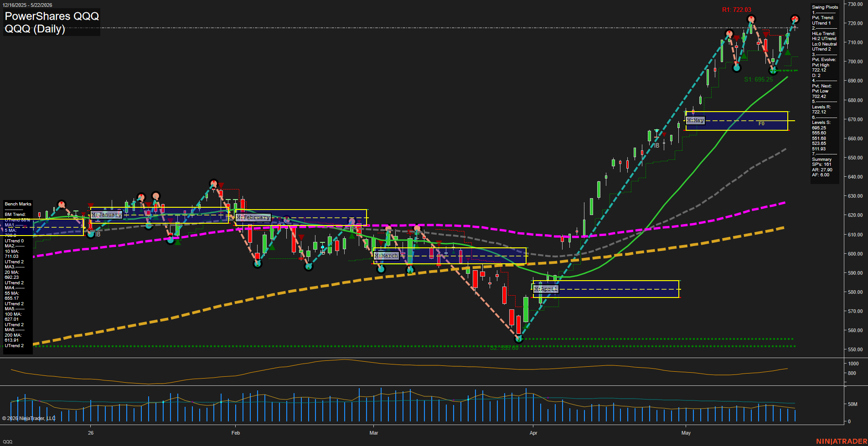Click the AR: 27.90 summary value

[822, 170]
